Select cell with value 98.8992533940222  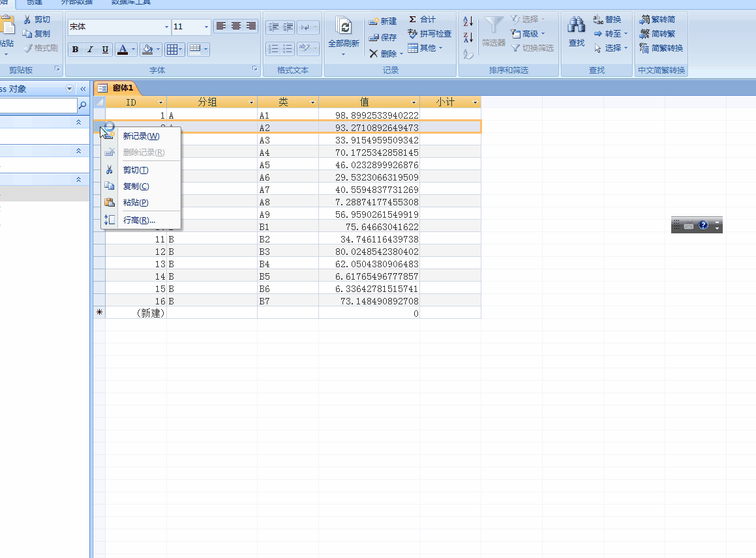(x=369, y=115)
